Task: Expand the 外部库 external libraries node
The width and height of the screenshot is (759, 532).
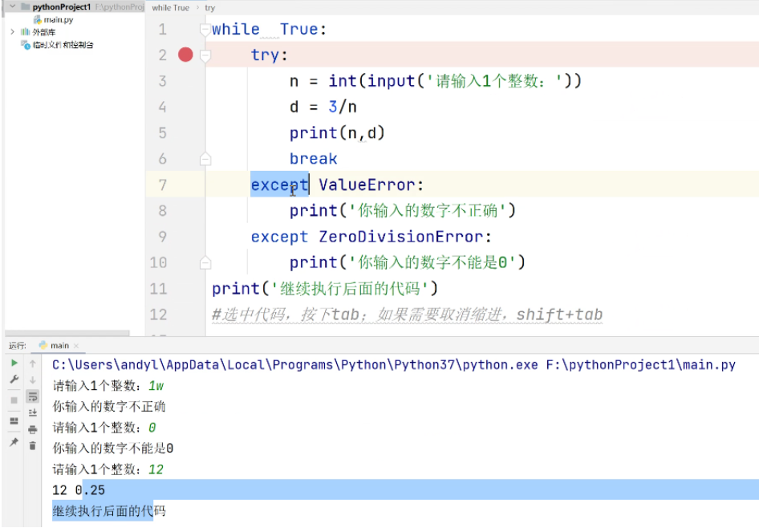Action: (x=12, y=32)
